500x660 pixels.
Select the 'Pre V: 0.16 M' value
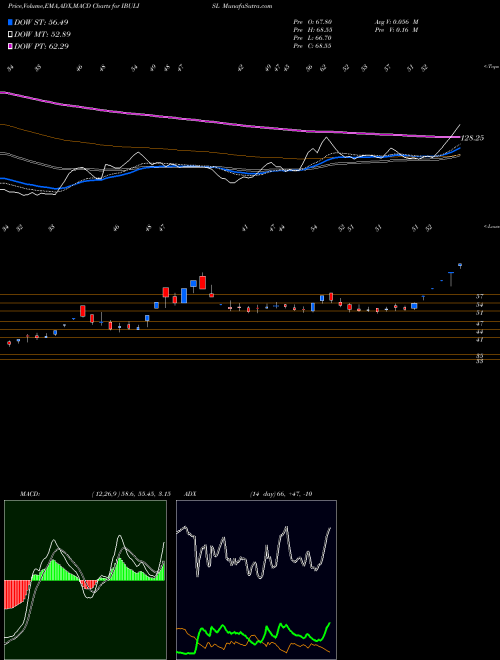[396, 30]
